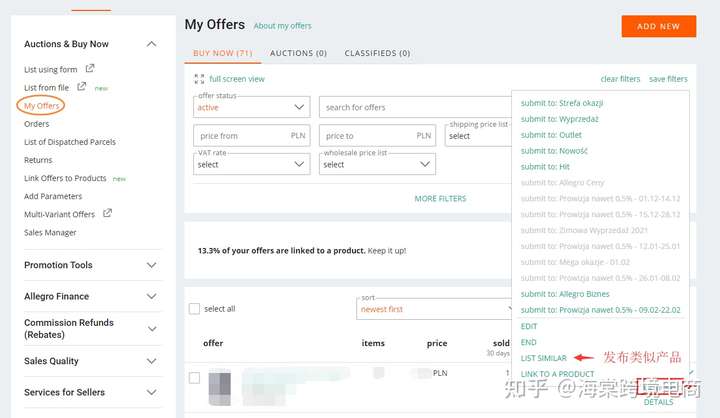This screenshot has width=720, height=418.
Task: Click the price column header
Action: [437, 343]
